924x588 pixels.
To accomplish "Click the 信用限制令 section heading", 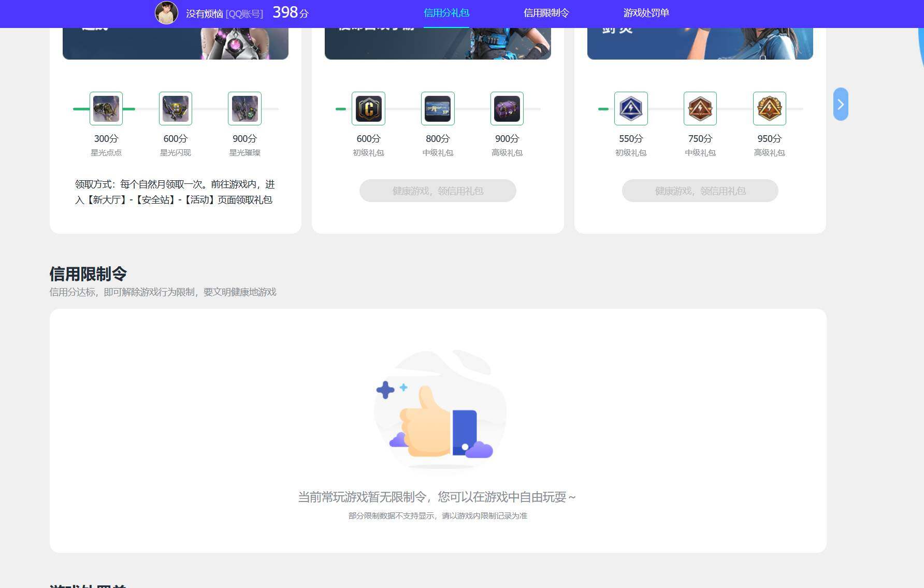I will click(x=88, y=274).
